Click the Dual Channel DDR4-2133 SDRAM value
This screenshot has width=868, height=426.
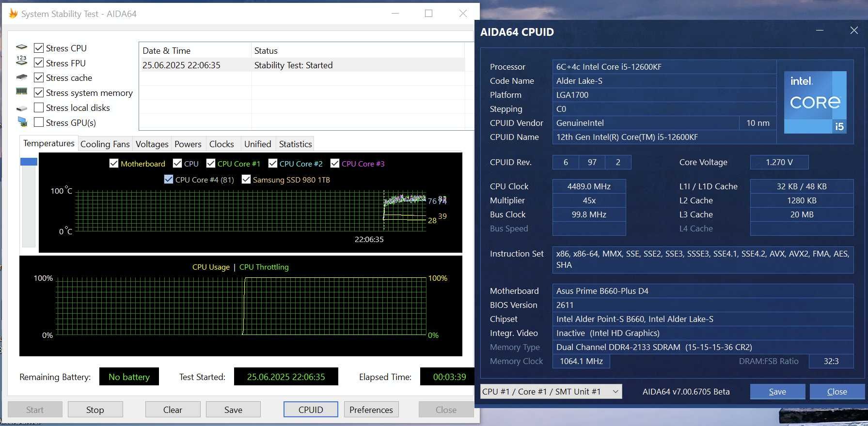(x=703, y=347)
